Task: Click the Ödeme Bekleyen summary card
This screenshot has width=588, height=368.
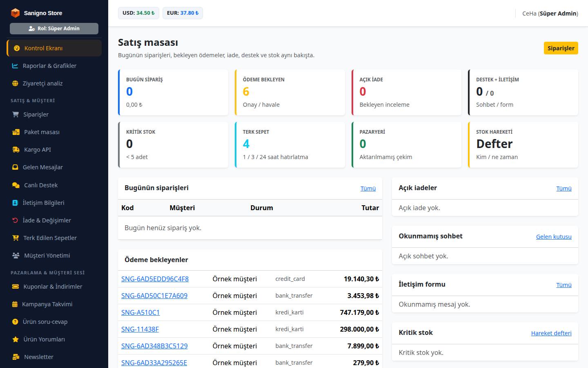Action: (x=290, y=92)
